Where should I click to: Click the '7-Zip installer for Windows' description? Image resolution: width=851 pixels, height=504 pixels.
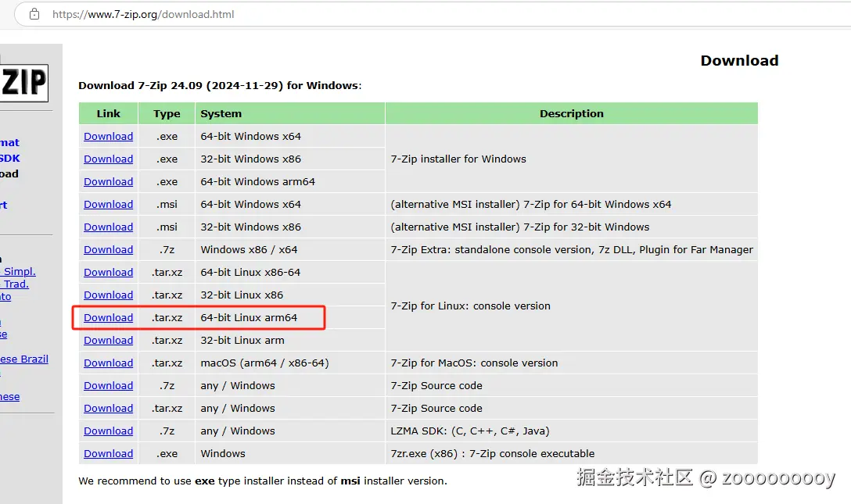click(458, 159)
